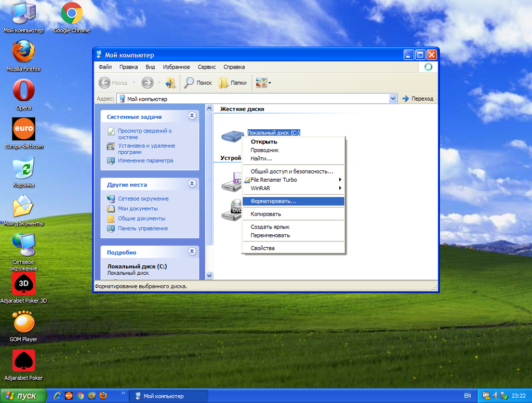Open the back button history dropdown
This screenshot has height=403, width=532.
134,83
